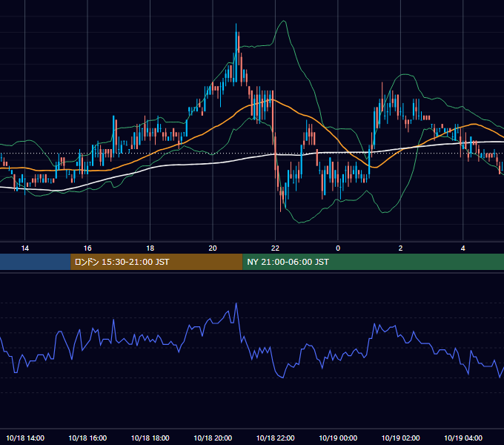This screenshot has height=445, width=504.
Task: Click the oscillator line peak near 20:45
Action: tap(236, 303)
